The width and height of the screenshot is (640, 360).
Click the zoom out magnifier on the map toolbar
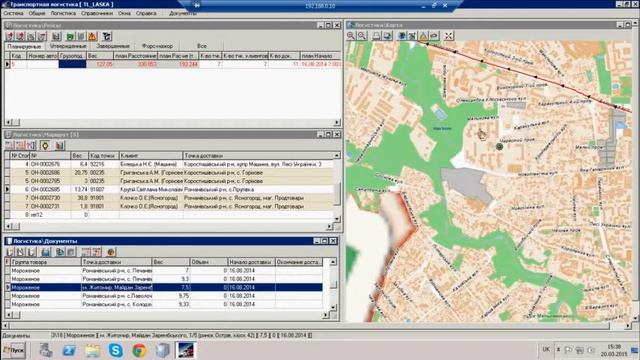pyautogui.click(x=362, y=36)
